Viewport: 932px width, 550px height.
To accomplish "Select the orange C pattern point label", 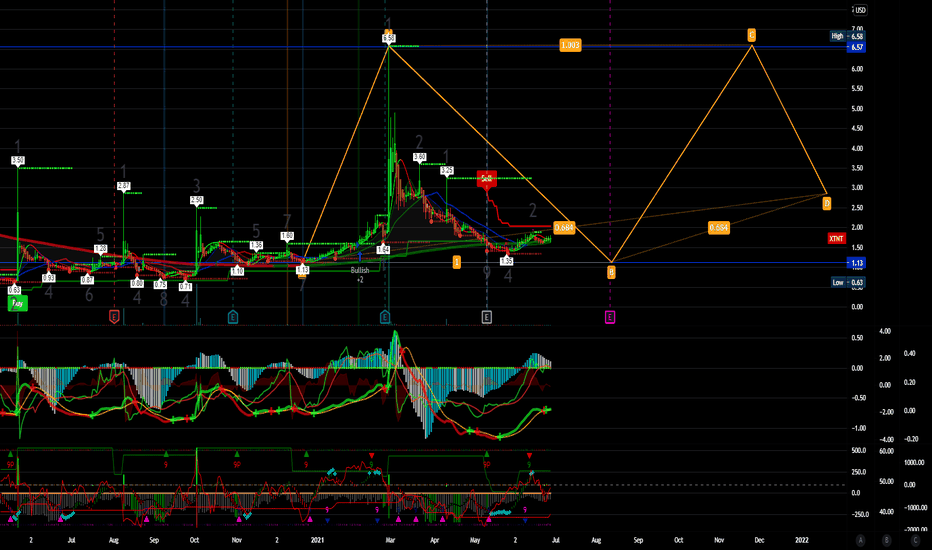I will tap(752, 35).
